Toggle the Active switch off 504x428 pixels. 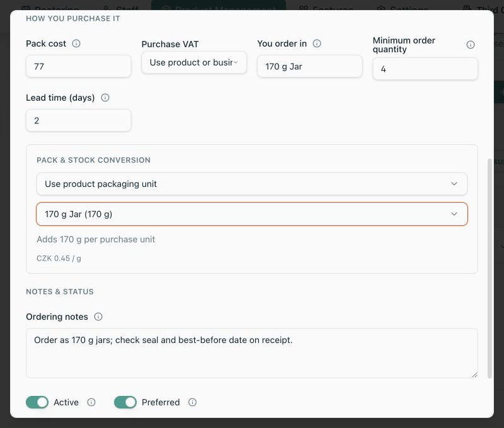(37, 402)
